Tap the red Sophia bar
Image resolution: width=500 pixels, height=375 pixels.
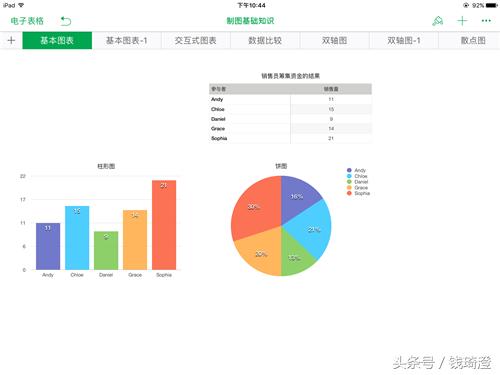(x=164, y=225)
